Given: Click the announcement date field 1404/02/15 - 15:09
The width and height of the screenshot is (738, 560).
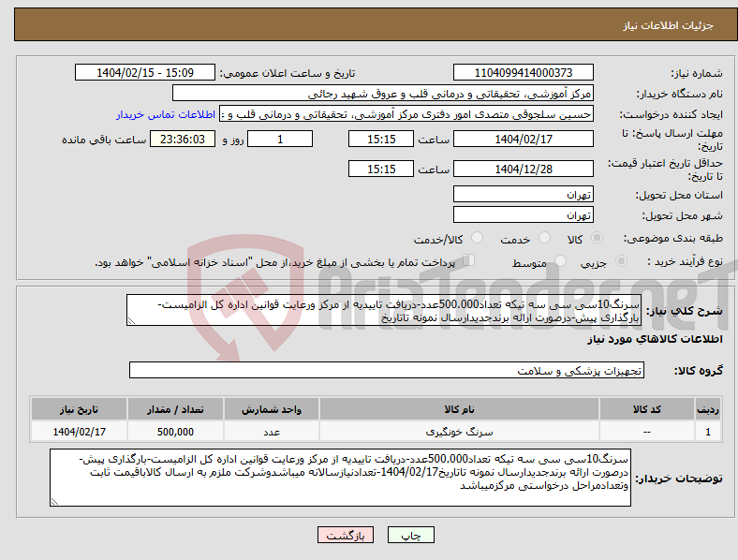Looking at the screenshot, I should pos(145,72).
